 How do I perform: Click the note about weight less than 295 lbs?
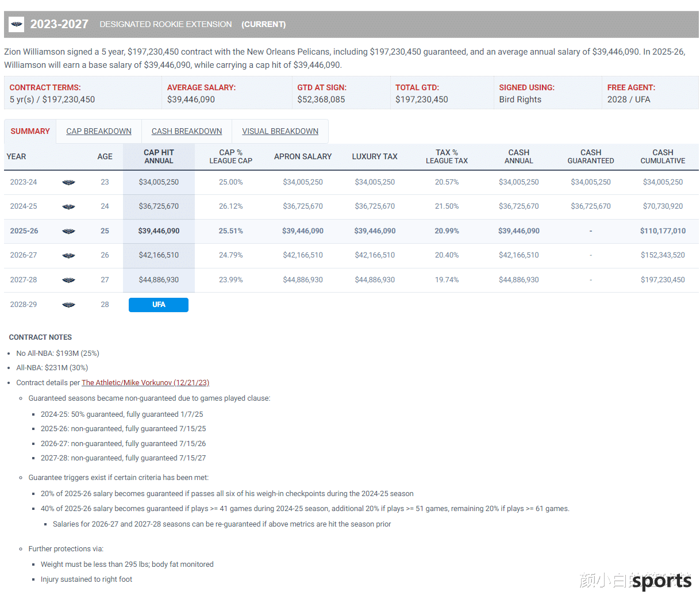tap(127, 565)
